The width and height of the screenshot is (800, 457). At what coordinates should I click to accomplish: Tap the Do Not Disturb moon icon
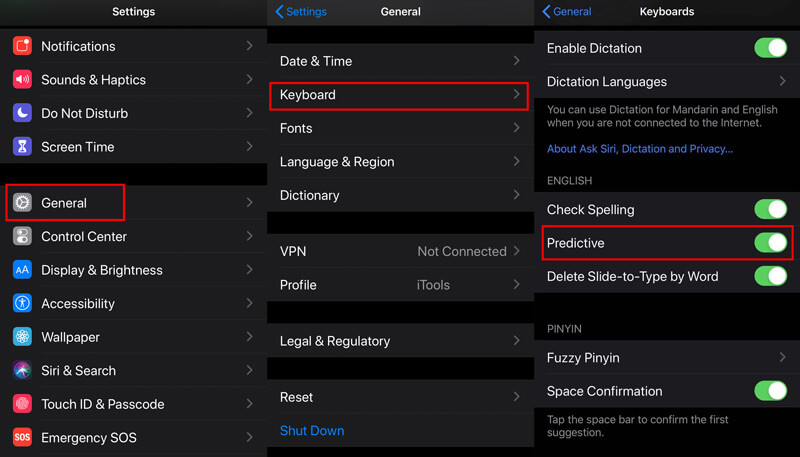click(x=22, y=113)
